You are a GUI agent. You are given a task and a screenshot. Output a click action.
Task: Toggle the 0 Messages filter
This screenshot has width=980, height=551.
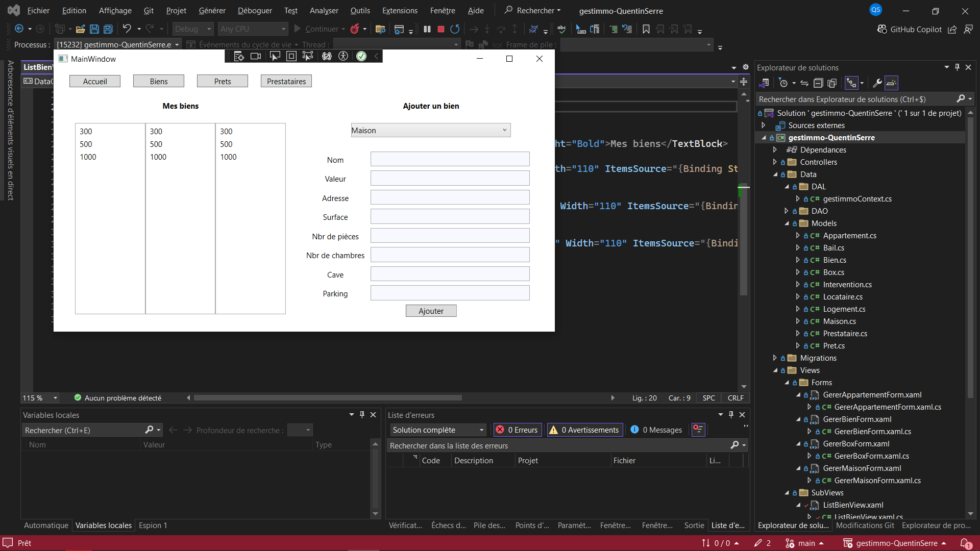pyautogui.click(x=656, y=430)
